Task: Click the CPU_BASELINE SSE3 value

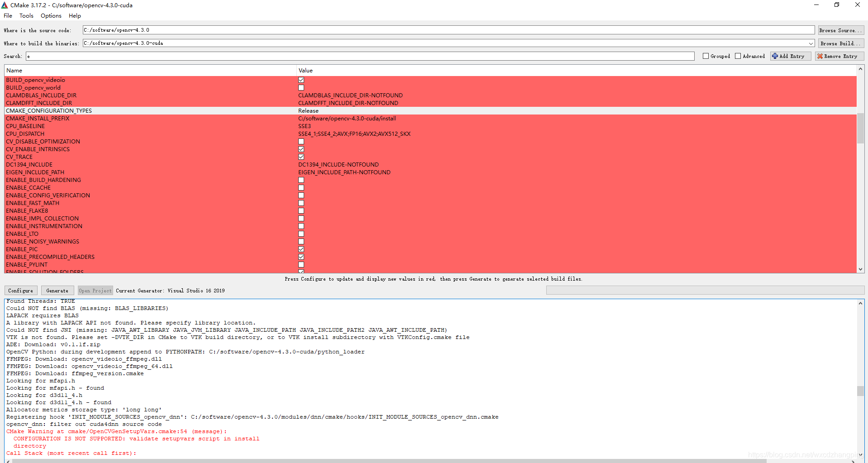Action: point(305,126)
